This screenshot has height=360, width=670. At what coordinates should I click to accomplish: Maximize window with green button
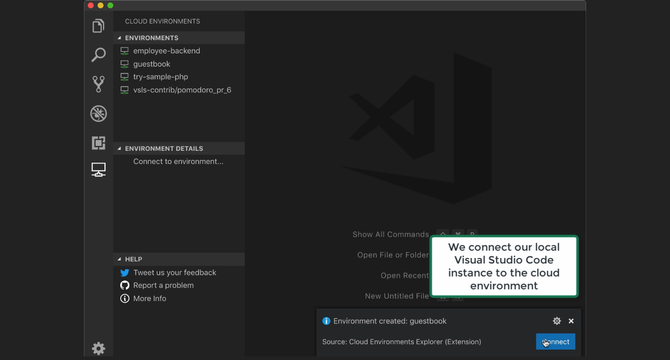[x=110, y=6]
